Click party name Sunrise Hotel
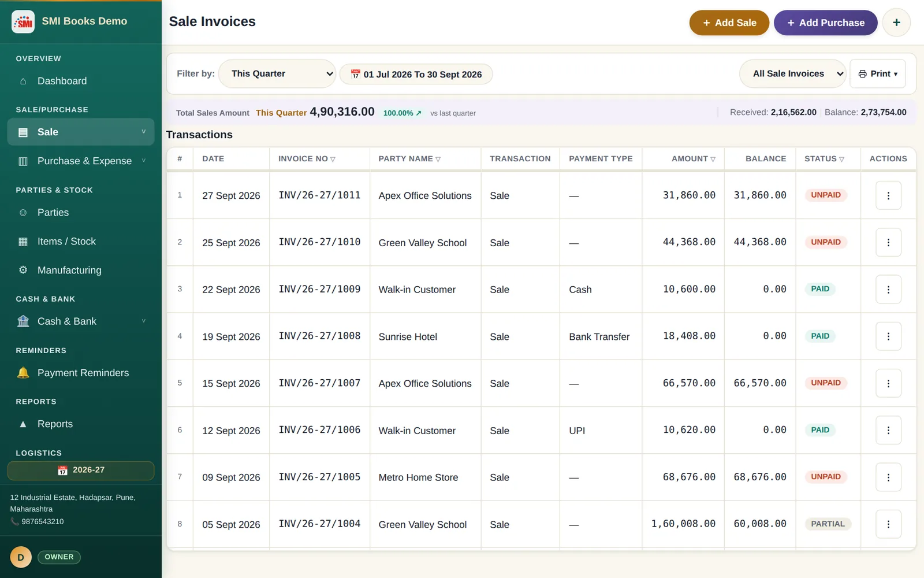924x578 pixels. (408, 337)
